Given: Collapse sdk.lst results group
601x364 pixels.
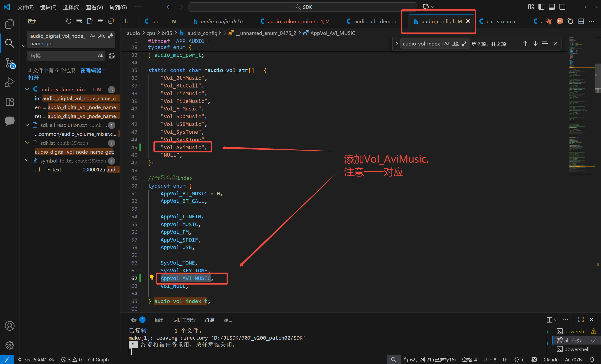Looking at the screenshot, I should pyautogui.click(x=27, y=143).
